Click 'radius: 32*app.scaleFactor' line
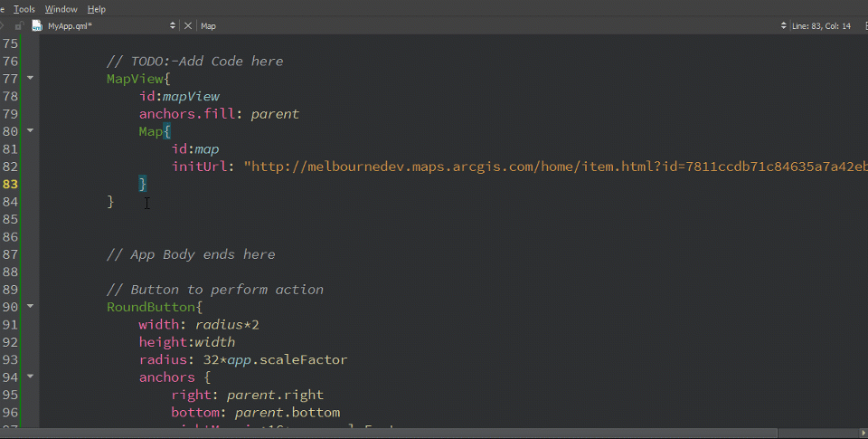 point(243,359)
